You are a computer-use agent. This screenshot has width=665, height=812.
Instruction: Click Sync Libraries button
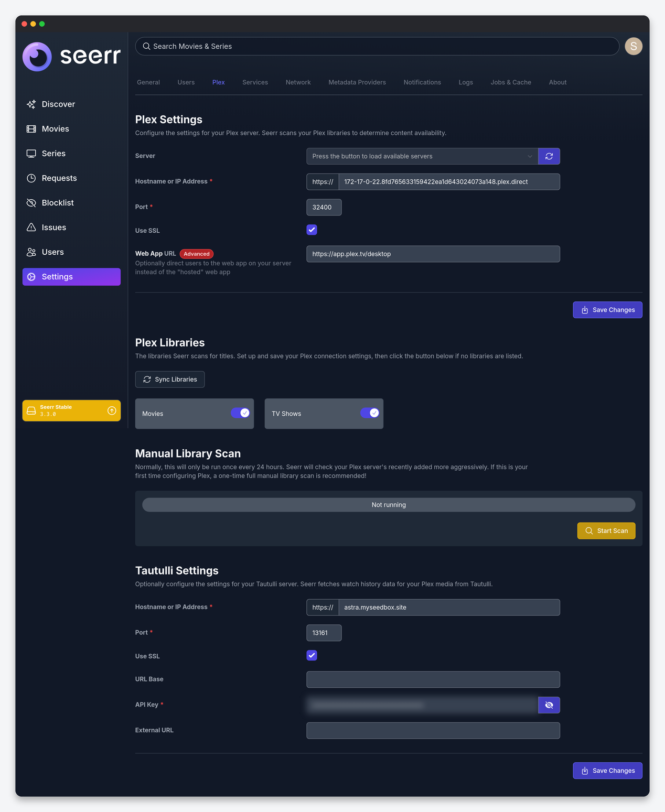pyautogui.click(x=170, y=380)
